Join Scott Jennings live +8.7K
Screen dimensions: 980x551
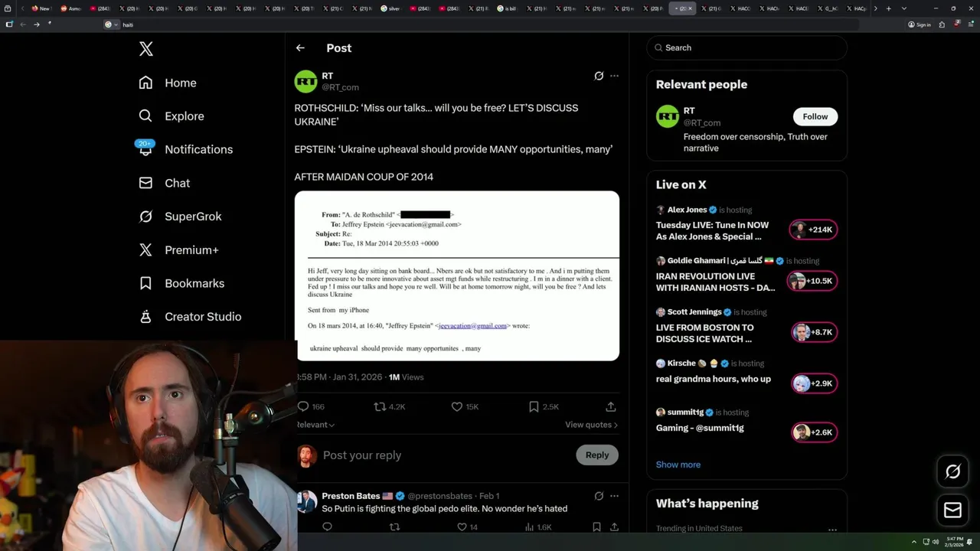coord(815,332)
